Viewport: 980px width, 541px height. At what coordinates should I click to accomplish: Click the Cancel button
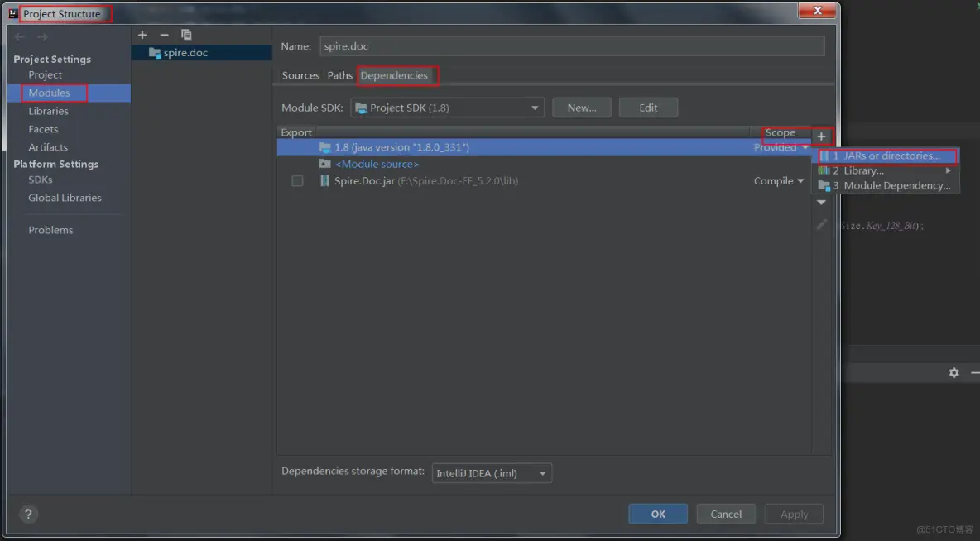click(x=726, y=515)
